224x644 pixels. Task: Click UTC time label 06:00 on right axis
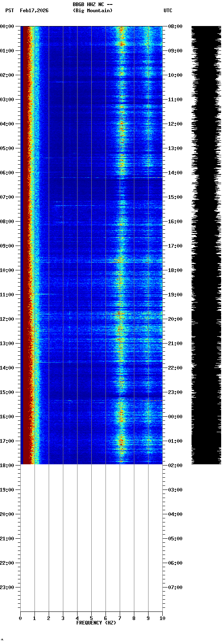tap(175, 563)
